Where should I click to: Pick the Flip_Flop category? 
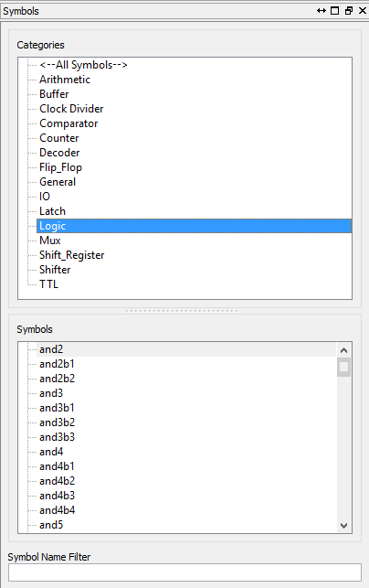click(60, 167)
